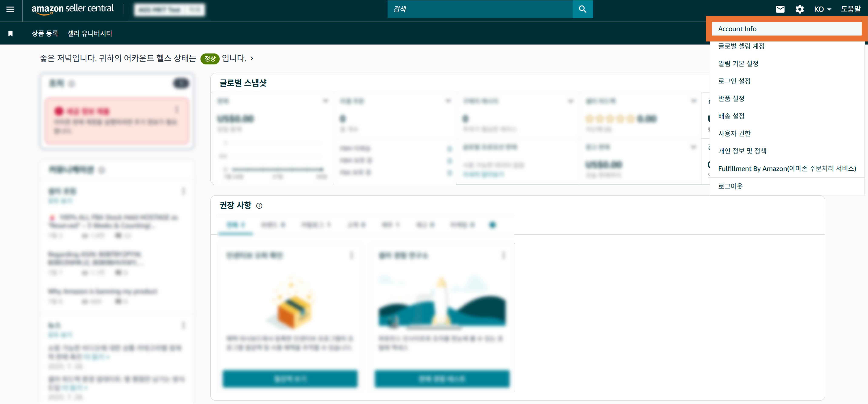This screenshot has height=404, width=868.
Task: Click the Amazon Seller Central logo
Action: click(x=73, y=9)
